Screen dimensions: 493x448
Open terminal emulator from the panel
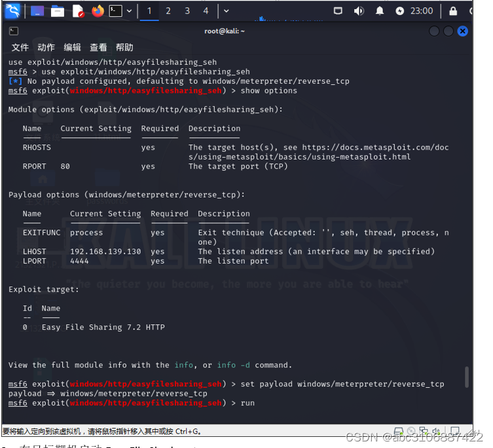pos(115,11)
